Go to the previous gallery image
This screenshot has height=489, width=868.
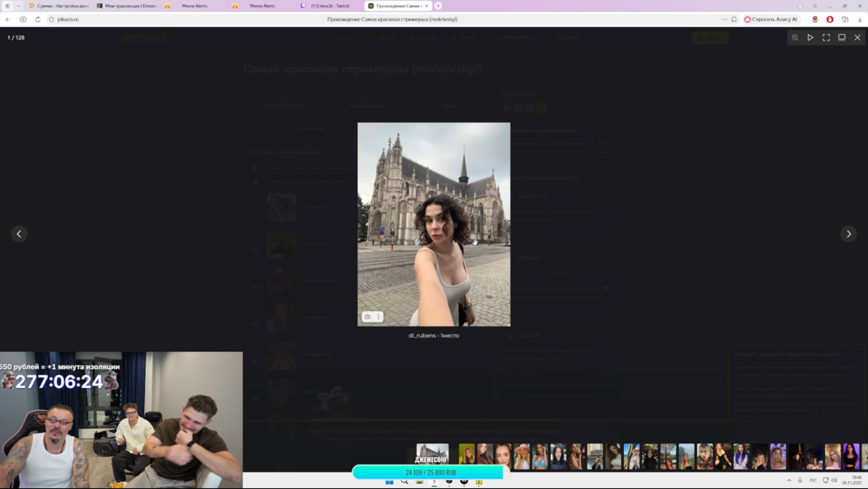click(x=19, y=234)
